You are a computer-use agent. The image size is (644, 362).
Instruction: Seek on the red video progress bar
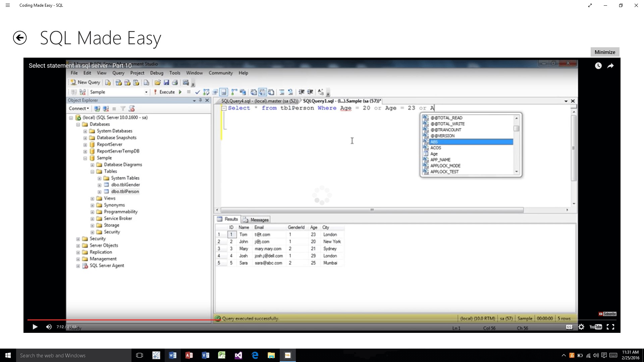[134, 320]
